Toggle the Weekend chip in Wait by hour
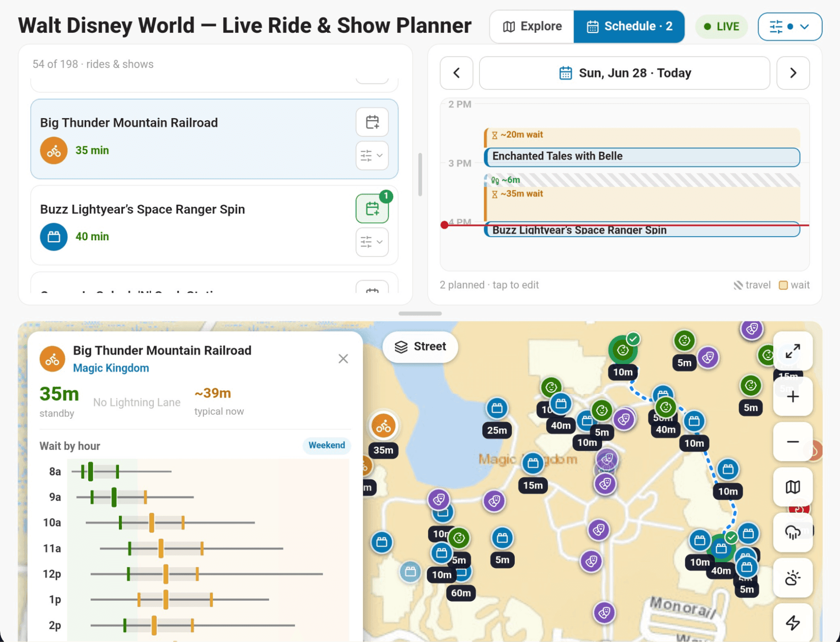Image resolution: width=840 pixels, height=642 pixels. point(327,445)
